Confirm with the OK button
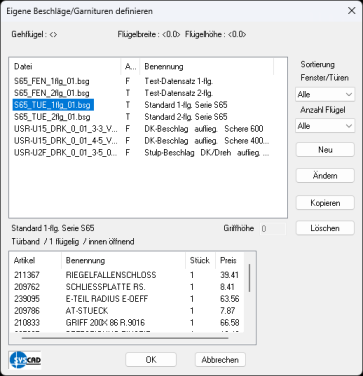 point(151,360)
